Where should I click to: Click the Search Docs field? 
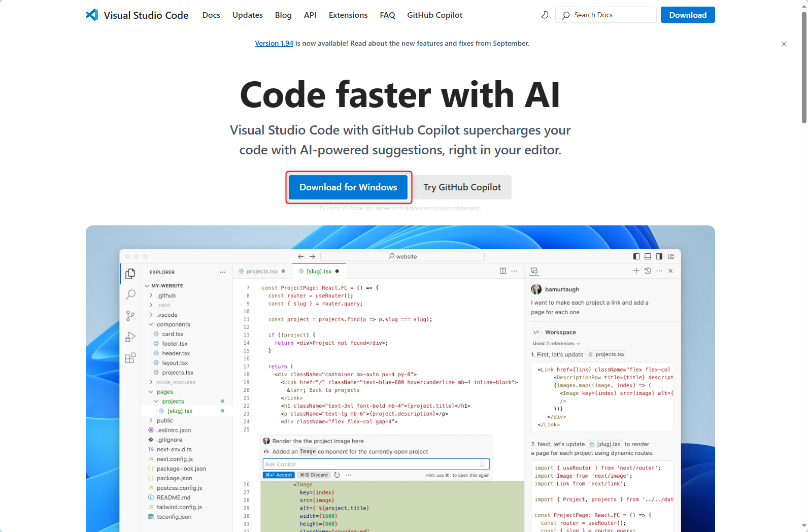[605, 15]
